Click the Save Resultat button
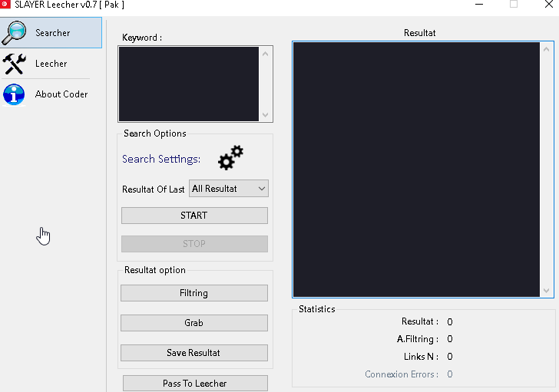The height and width of the screenshot is (392, 559). tap(194, 353)
